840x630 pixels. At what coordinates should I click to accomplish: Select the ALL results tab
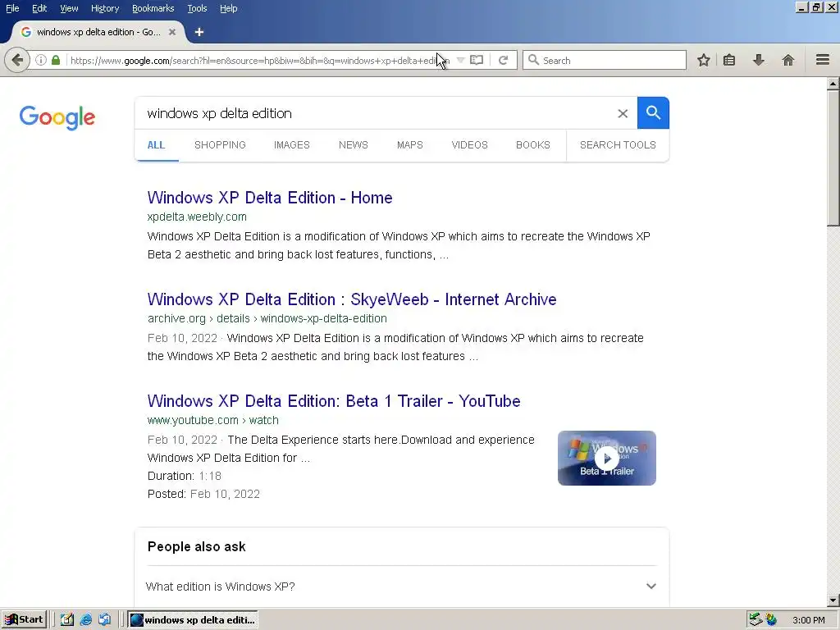point(156,145)
